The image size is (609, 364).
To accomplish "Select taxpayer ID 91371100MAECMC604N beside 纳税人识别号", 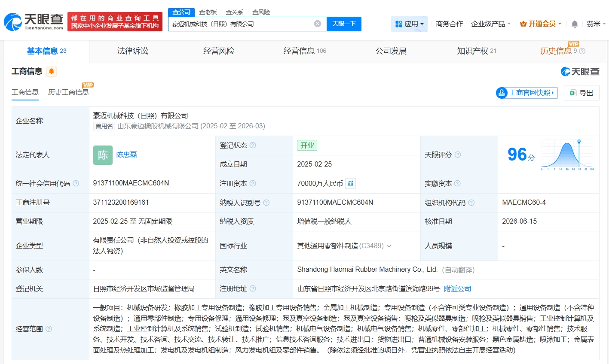I will pyautogui.click(x=335, y=203).
